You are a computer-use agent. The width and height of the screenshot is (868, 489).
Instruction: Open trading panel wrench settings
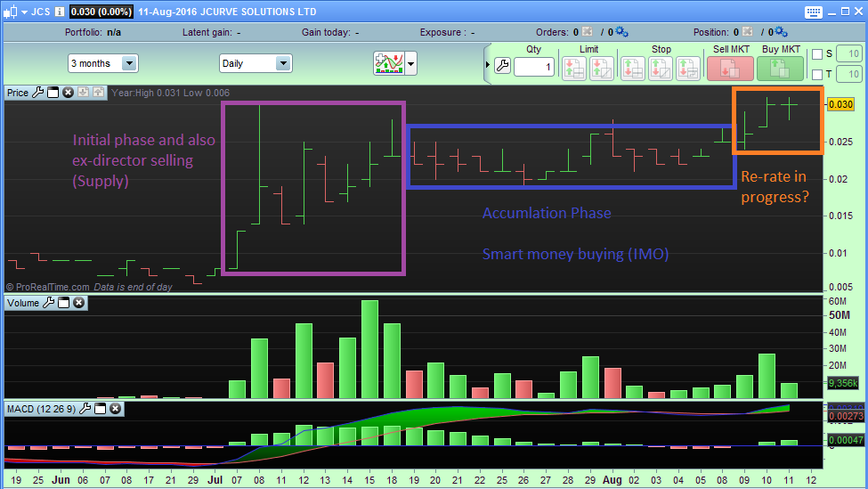pos(502,67)
